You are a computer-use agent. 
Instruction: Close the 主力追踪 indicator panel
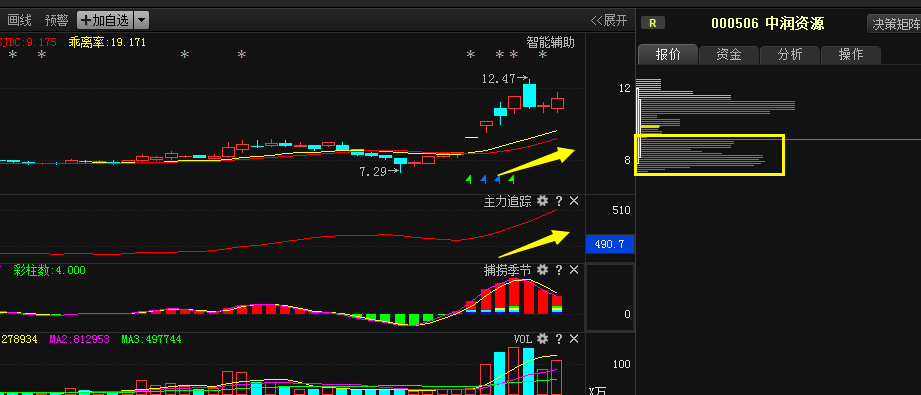point(574,202)
